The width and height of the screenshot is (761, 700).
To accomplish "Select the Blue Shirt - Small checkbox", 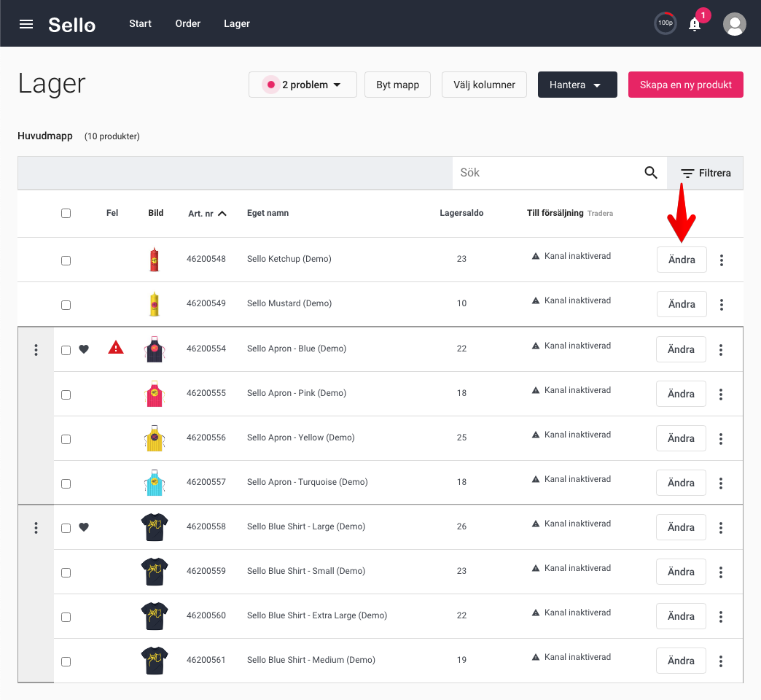I will 66,573.
